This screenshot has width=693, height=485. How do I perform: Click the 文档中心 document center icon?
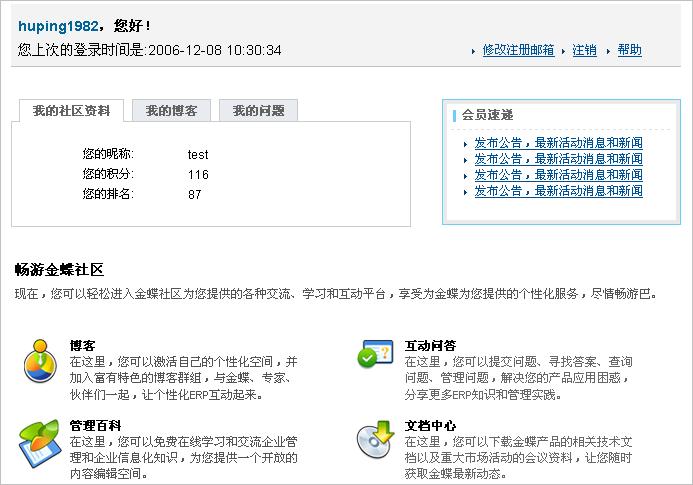tap(375, 439)
